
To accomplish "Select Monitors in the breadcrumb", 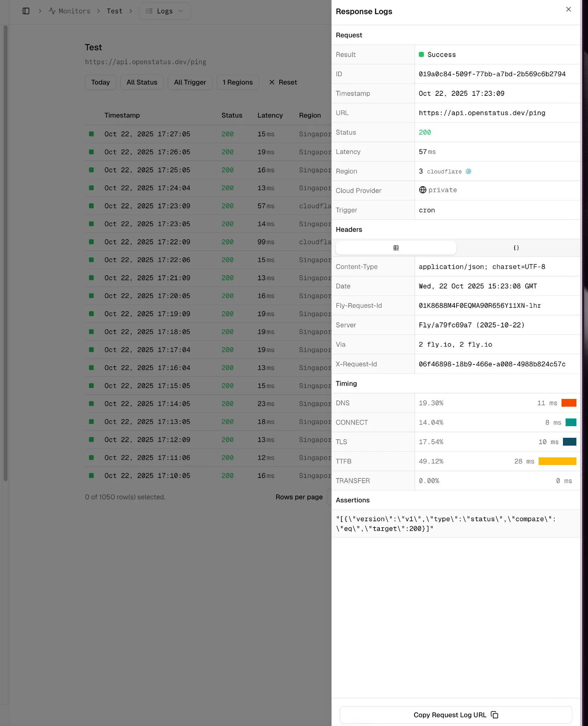I will (74, 11).
